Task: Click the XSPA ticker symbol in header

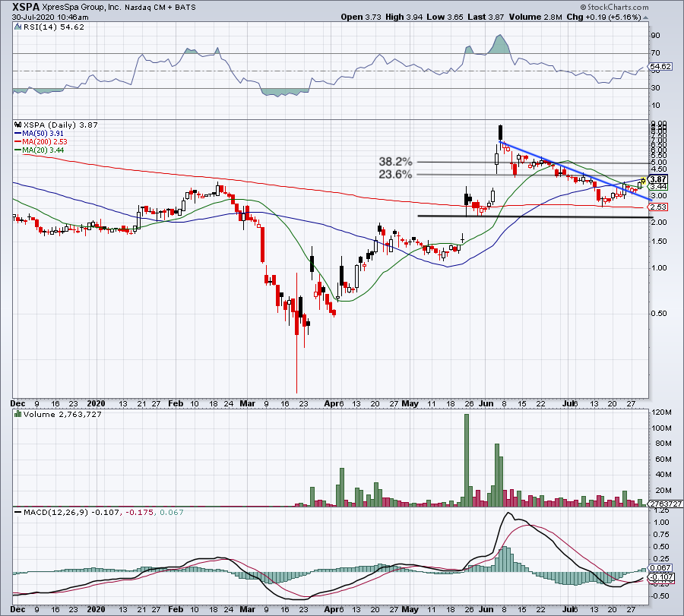Action: pos(26,7)
